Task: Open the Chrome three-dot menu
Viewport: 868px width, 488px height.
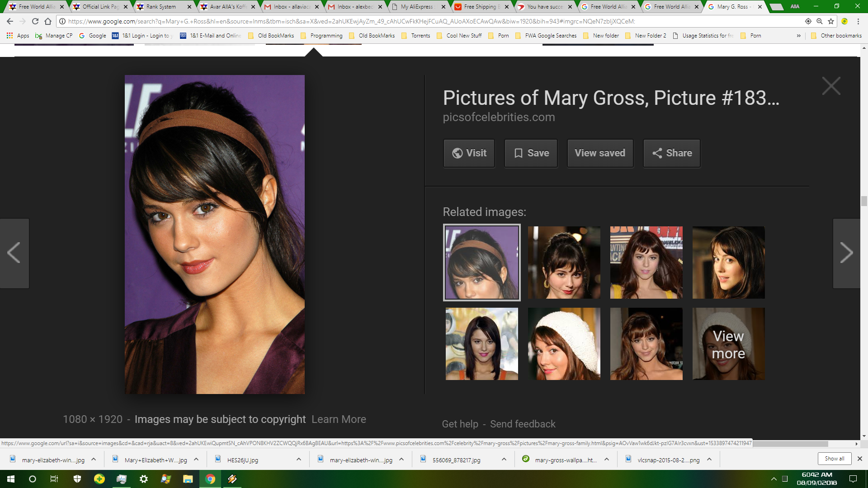Action: coord(858,21)
